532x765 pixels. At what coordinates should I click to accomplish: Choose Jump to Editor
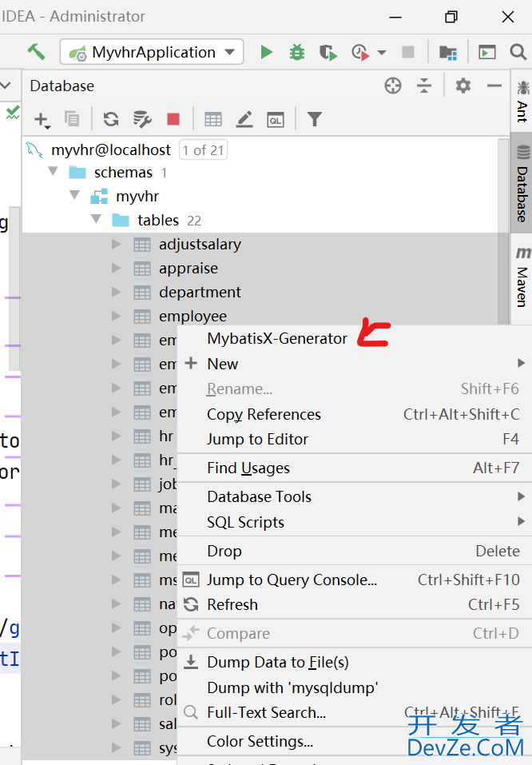point(355,439)
